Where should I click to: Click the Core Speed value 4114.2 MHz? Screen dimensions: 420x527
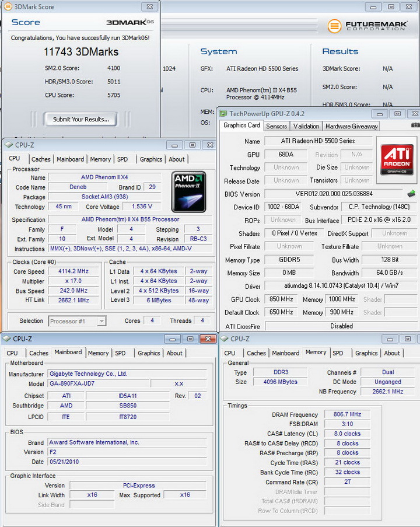click(x=73, y=271)
